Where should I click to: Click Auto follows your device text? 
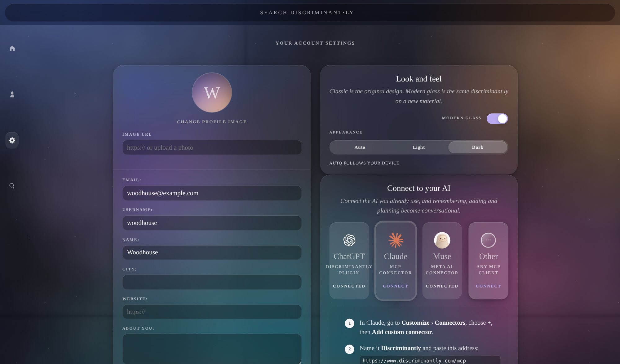[x=365, y=163]
